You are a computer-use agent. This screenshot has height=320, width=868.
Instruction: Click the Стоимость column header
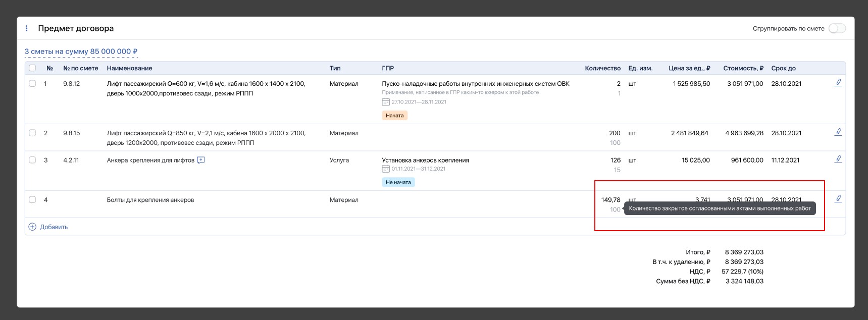tap(743, 68)
